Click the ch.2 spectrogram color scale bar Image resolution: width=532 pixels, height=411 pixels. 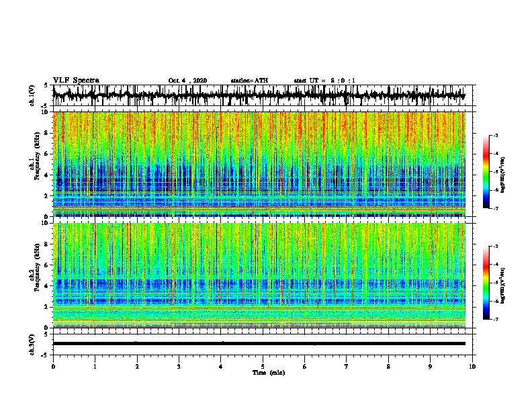(x=486, y=283)
